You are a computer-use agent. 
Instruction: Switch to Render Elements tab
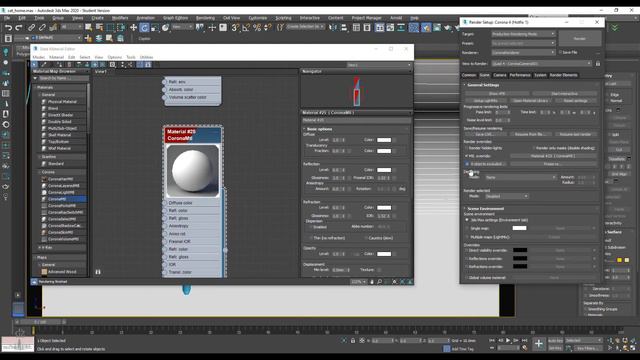[563, 75]
